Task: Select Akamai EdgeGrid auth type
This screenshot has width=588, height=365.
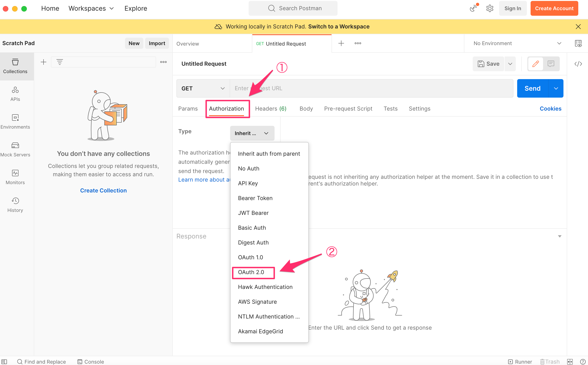Action: coord(269,331)
